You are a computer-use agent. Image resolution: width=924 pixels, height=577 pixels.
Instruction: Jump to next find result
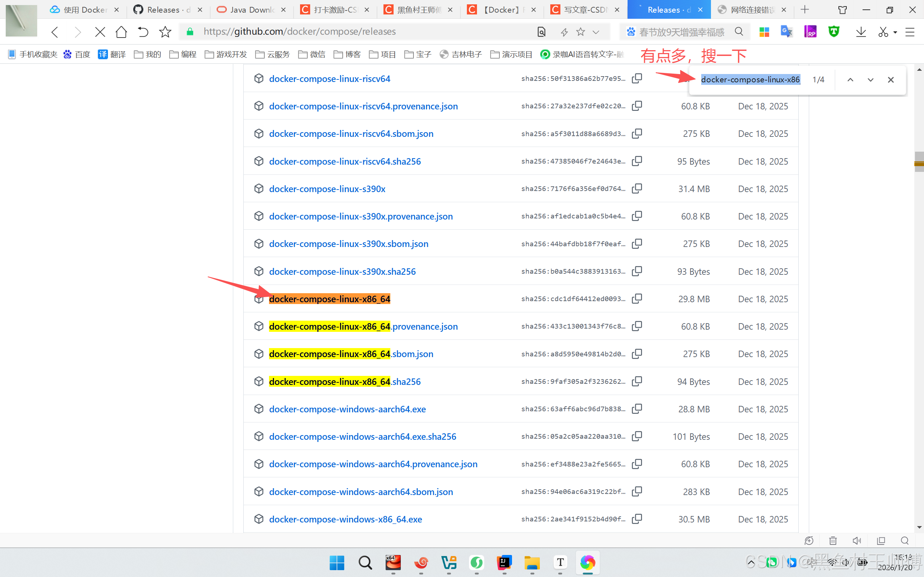tap(870, 80)
